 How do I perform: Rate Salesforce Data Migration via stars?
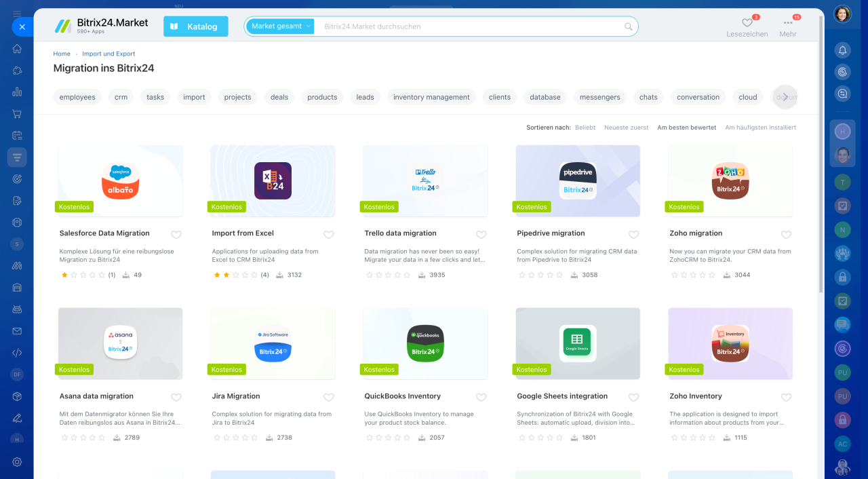point(83,275)
